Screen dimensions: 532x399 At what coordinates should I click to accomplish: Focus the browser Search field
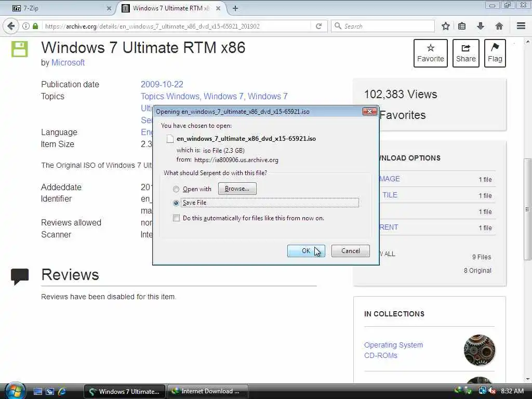tap(383, 26)
